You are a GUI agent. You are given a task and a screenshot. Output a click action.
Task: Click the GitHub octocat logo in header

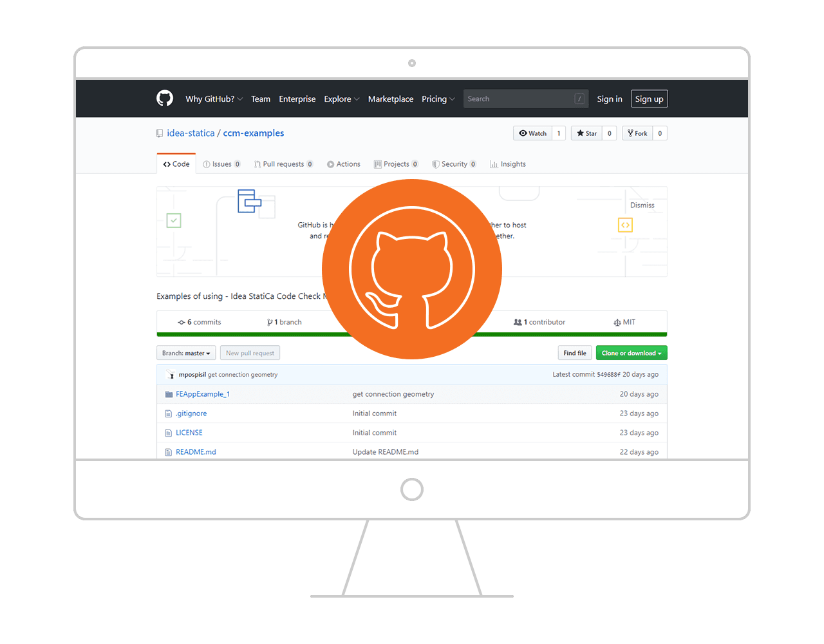(x=165, y=99)
